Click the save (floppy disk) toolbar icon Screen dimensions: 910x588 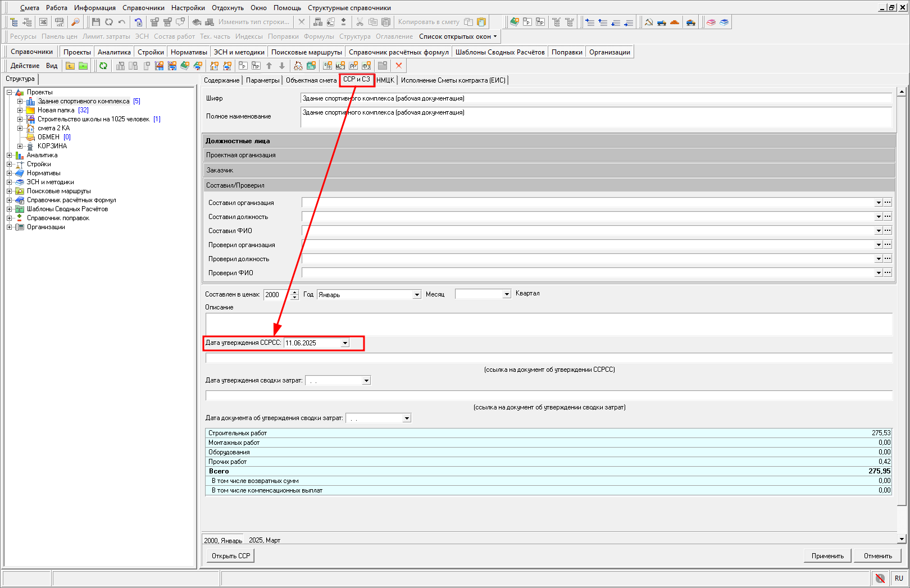(x=95, y=22)
